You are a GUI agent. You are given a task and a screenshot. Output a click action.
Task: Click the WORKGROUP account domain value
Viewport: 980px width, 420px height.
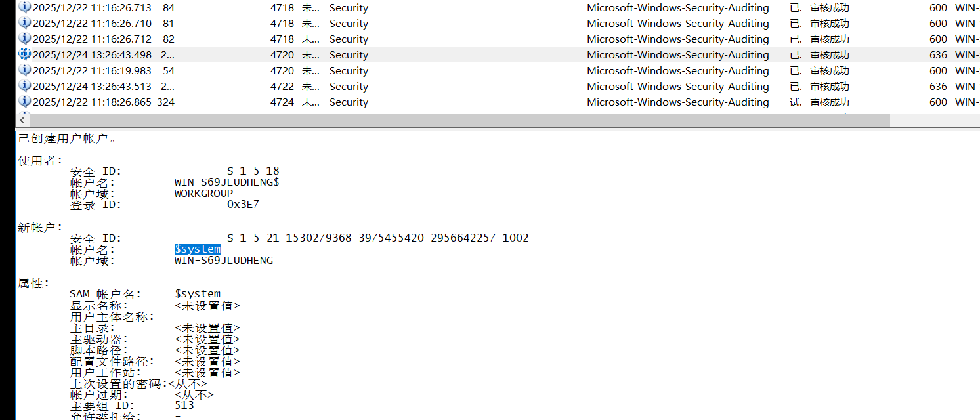tap(203, 194)
